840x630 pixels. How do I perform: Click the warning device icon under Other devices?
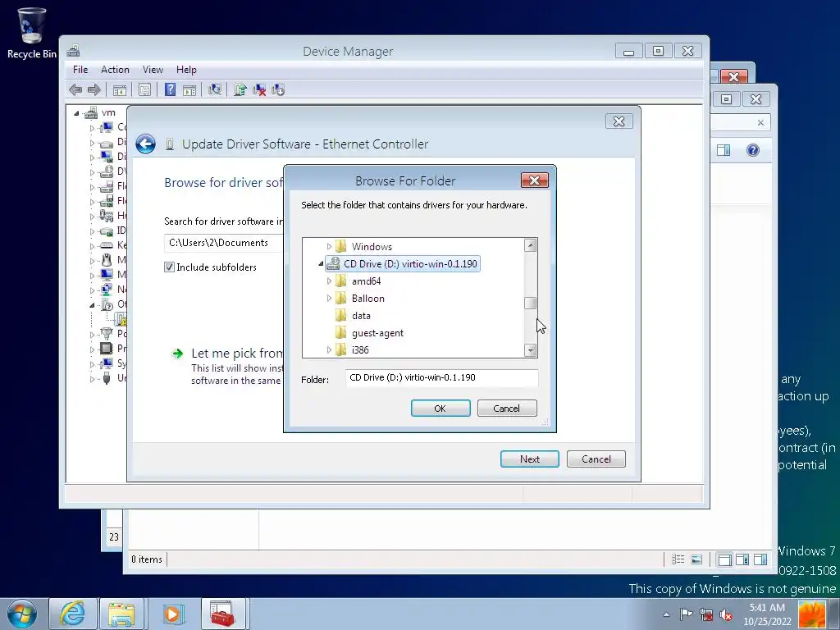pyautogui.click(x=121, y=319)
